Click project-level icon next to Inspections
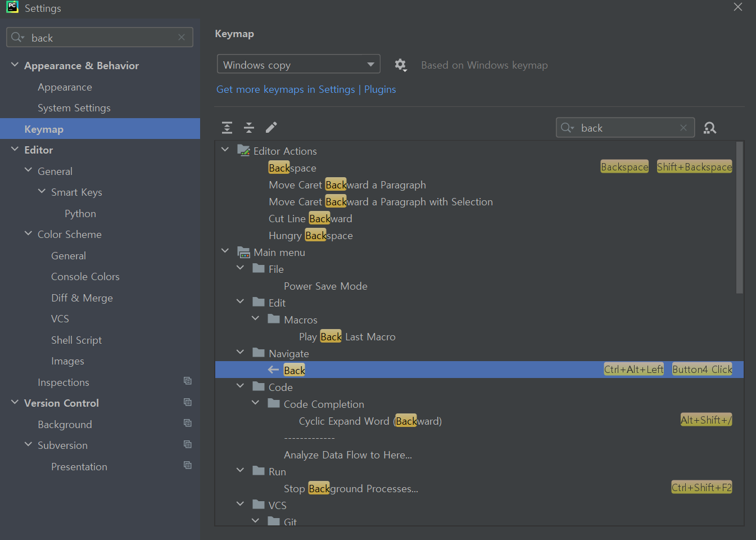Screen dimensions: 756x540 click(x=188, y=381)
